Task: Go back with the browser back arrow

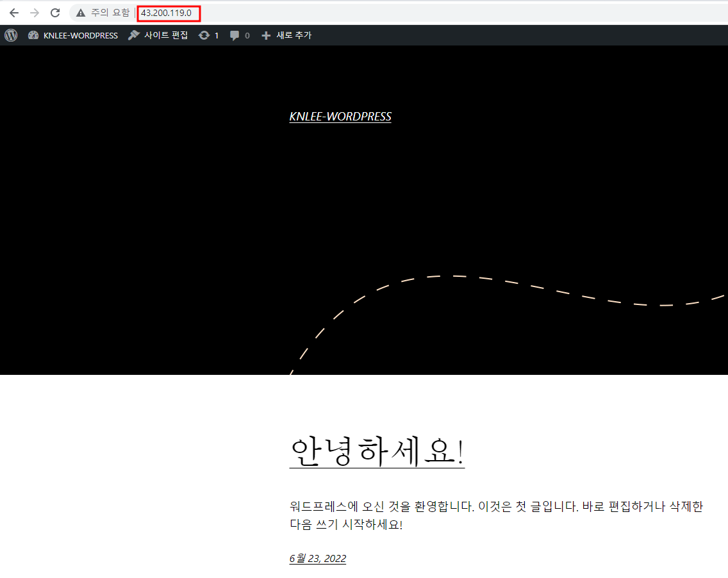Action: [14, 13]
